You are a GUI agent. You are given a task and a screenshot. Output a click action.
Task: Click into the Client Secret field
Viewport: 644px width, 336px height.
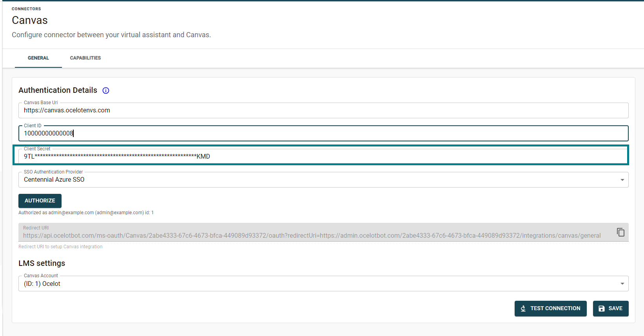tap(323, 156)
